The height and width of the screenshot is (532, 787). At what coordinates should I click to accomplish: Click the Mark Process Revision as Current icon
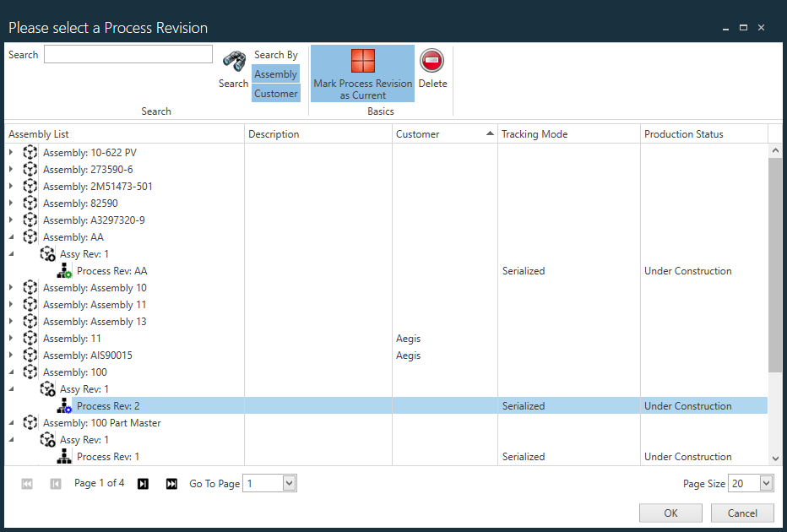coord(362,62)
